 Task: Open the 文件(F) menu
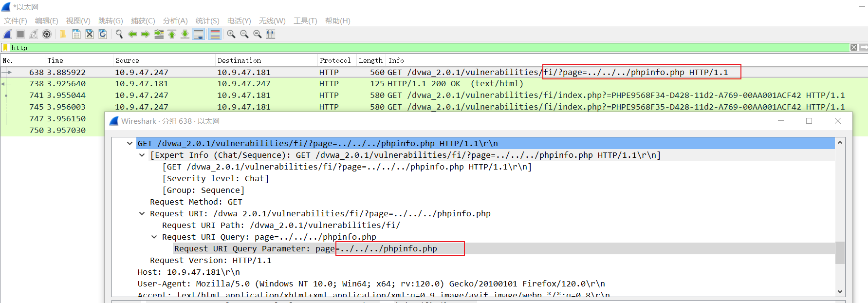(16, 21)
